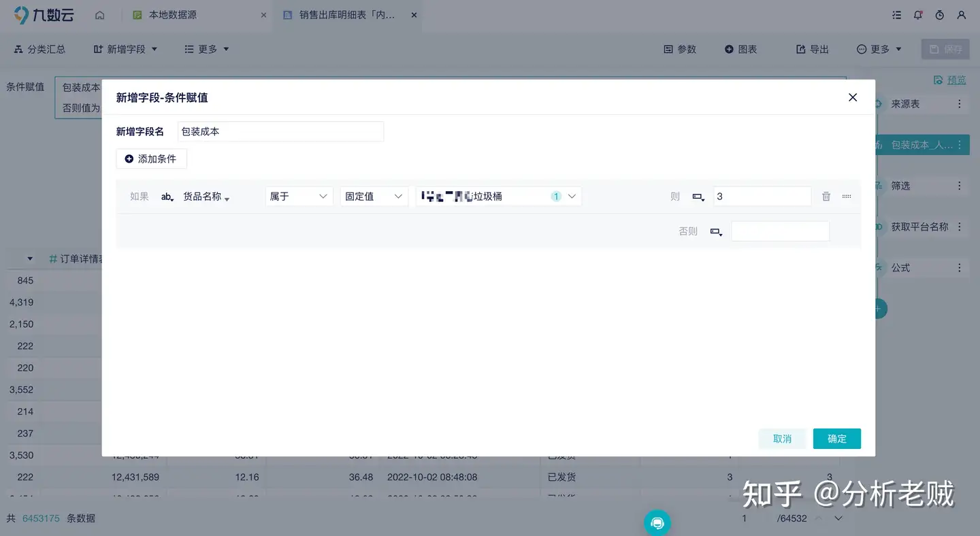Go to next page arrow in pagination
Screen dimensions: 980x536
838,518
